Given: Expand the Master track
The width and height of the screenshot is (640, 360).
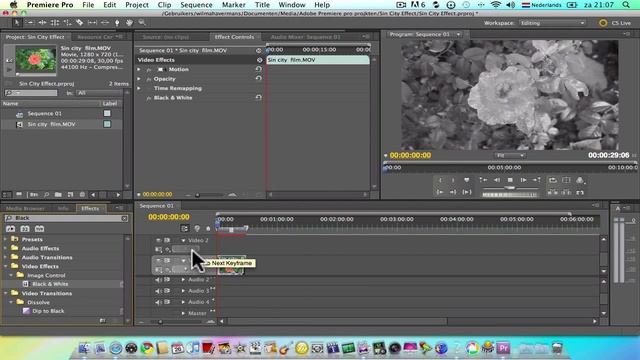Looking at the screenshot, I should tap(183, 313).
